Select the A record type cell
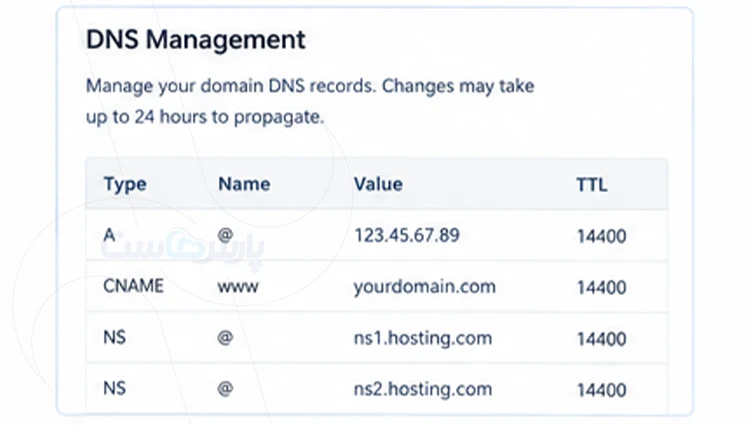The height and width of the screenshot is (425, 755). (109, 235)
